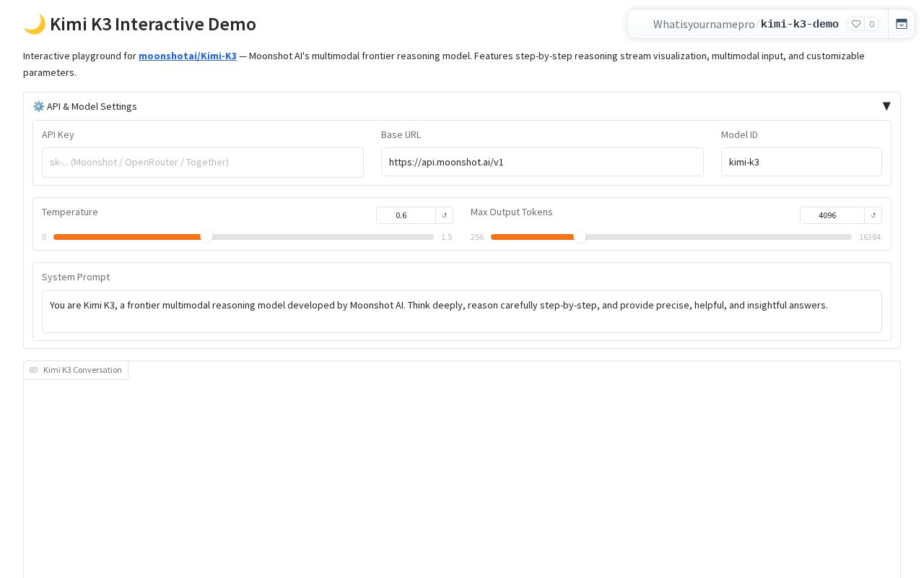Open the moonshotai/Kimi-K3 model link
This screenshot has width=924, height=578.
(x=188, y=56)
